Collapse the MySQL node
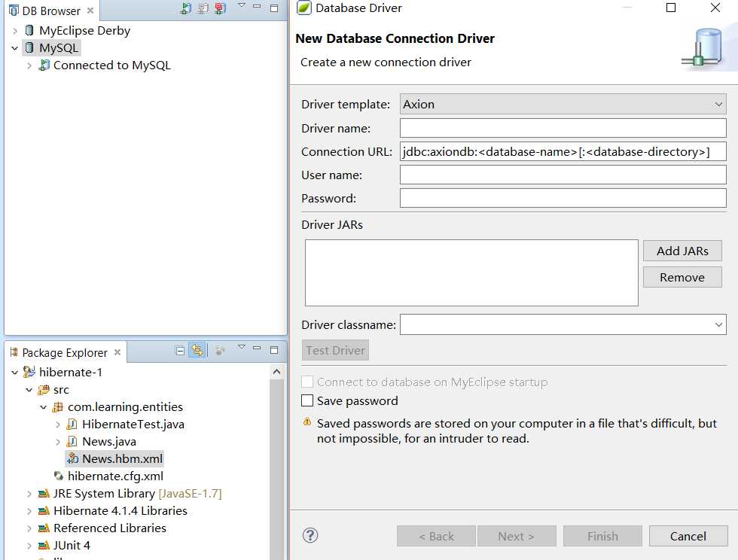Screen dimensions: 738x560 (x=15, y=48)
